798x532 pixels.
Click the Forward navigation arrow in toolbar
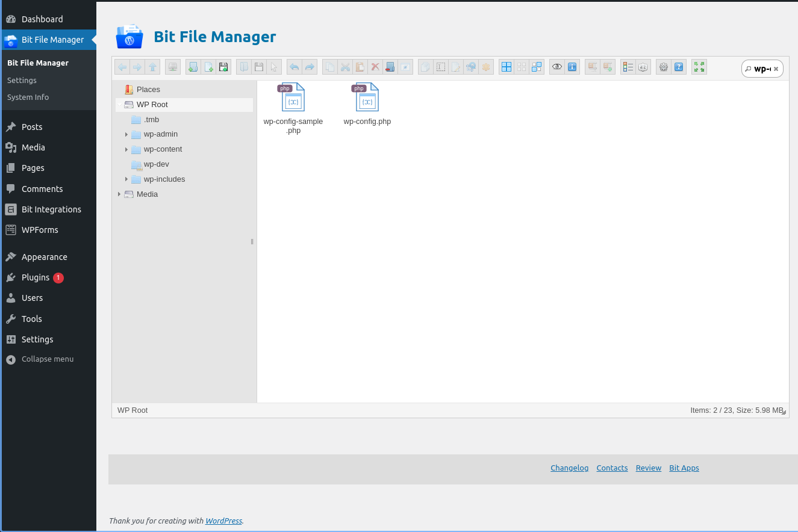[x=137, y=67]
